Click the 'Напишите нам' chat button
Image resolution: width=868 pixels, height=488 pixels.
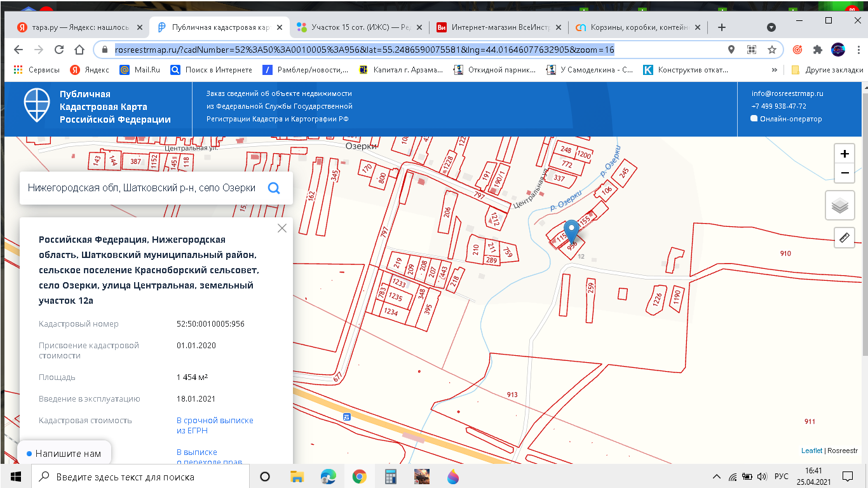pos(64,454)
